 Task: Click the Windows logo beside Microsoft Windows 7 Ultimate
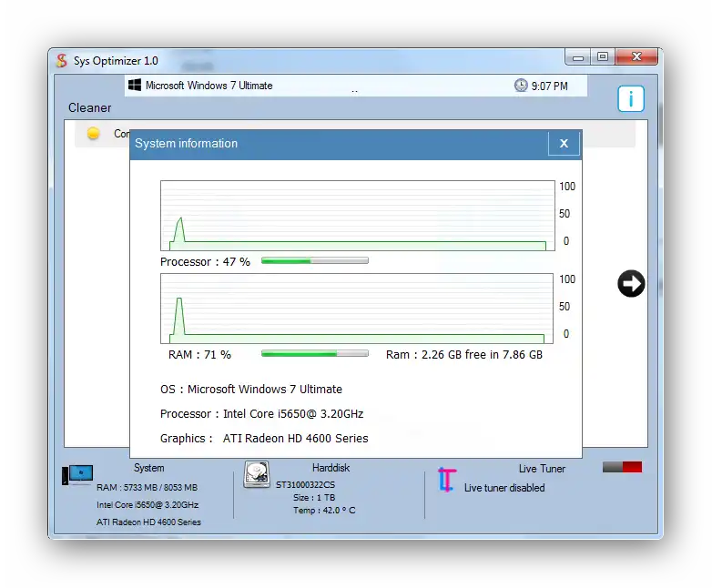135,85
